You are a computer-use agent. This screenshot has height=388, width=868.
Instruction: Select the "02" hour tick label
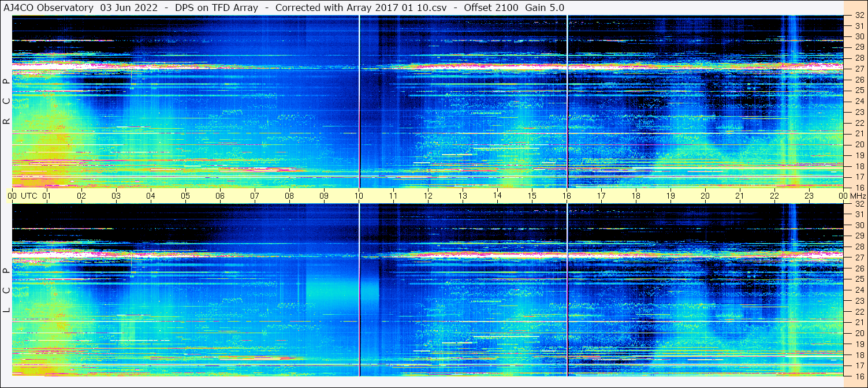[x=81, y=196]
